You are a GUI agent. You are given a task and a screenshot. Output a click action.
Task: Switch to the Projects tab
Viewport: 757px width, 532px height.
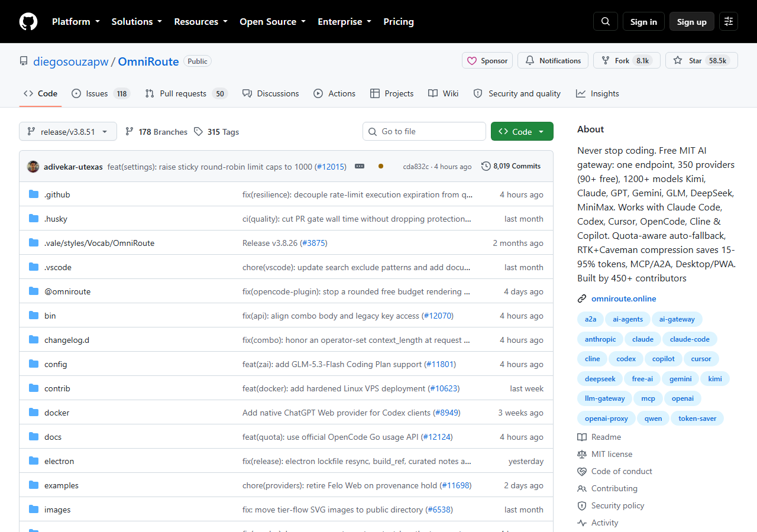tap(392, 93)
